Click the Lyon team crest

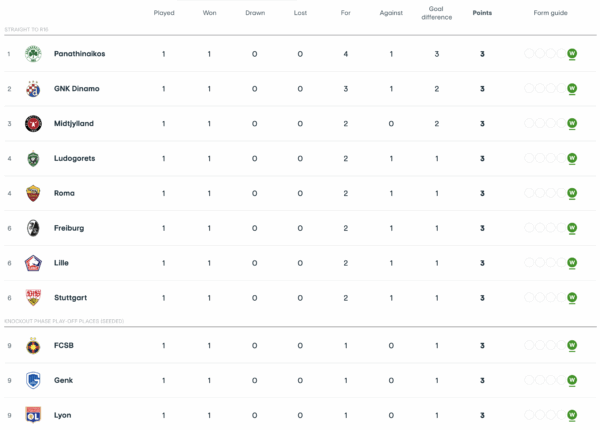31,415
